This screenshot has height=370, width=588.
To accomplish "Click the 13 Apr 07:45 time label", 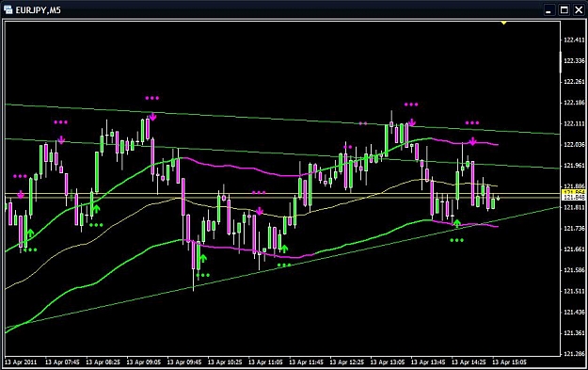I will [62, 362].
